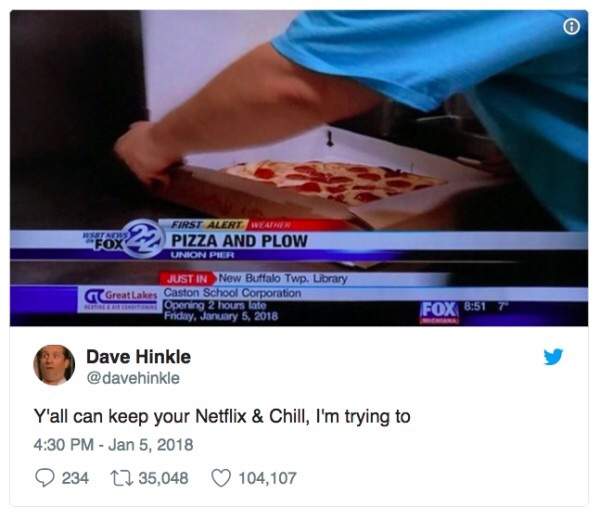
Task: Click the FOX Michiana logo bug
Action: (x=440, y=312)
